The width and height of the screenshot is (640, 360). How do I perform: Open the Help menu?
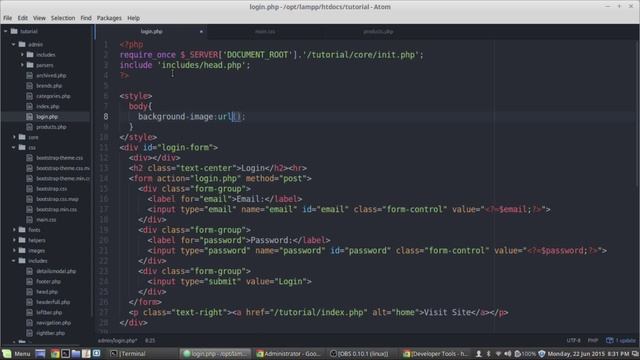coord(133,18)
